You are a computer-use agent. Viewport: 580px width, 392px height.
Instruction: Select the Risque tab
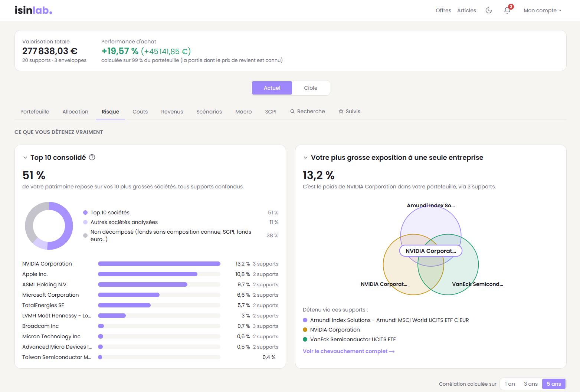(111, 112)
